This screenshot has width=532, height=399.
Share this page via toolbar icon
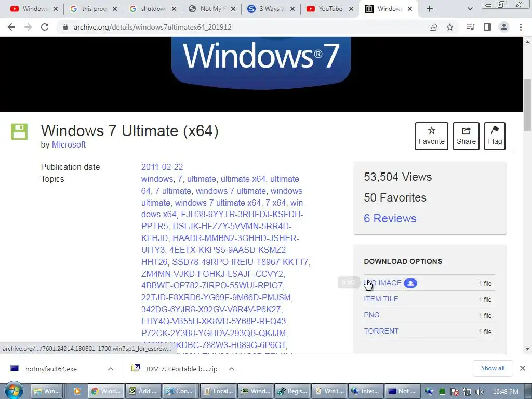tap(433, 27)
